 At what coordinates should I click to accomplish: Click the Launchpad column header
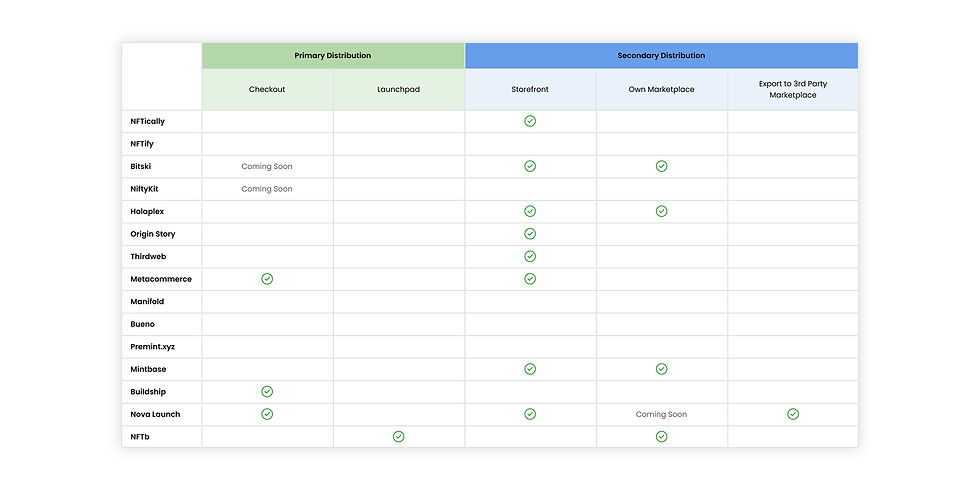point(398,89)
